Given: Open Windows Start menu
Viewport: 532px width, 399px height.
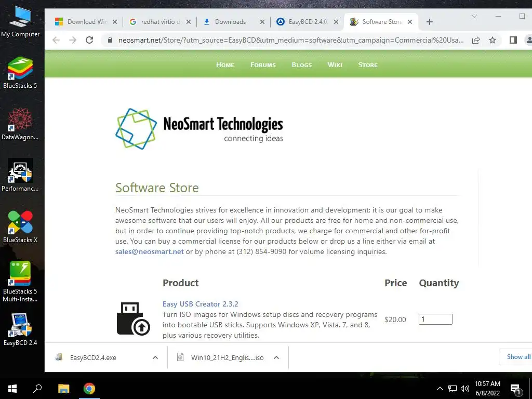Looking at the screenshot, I should pos(12,389).
